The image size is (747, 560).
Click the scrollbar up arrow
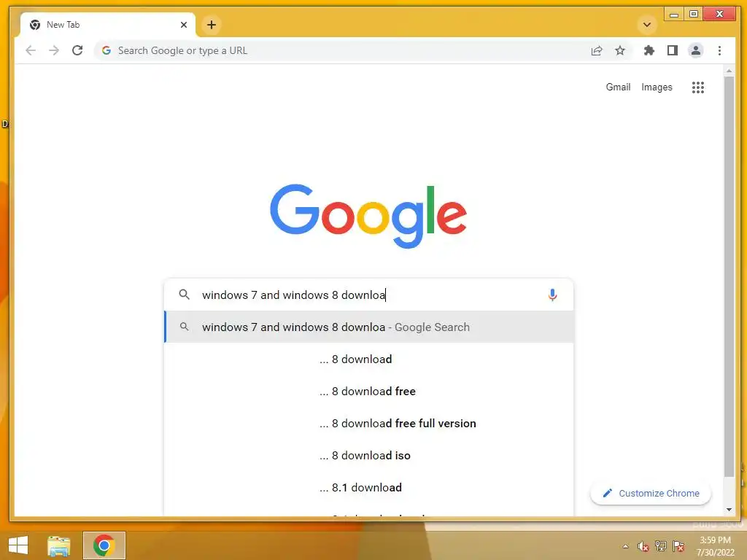pos(729,71)
